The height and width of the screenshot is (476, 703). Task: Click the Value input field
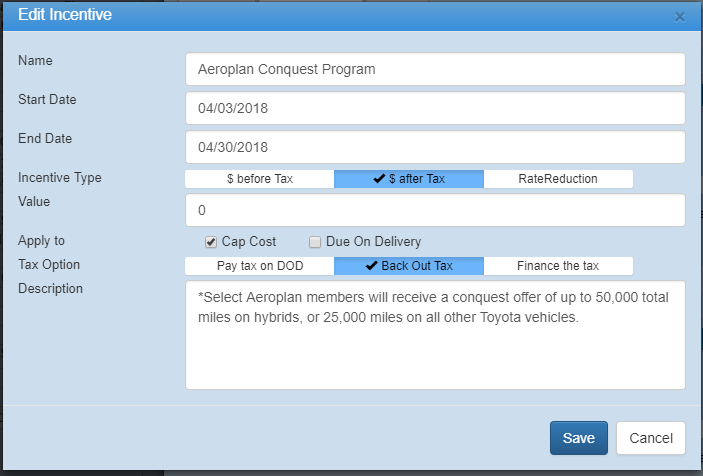tap(435, 210)
